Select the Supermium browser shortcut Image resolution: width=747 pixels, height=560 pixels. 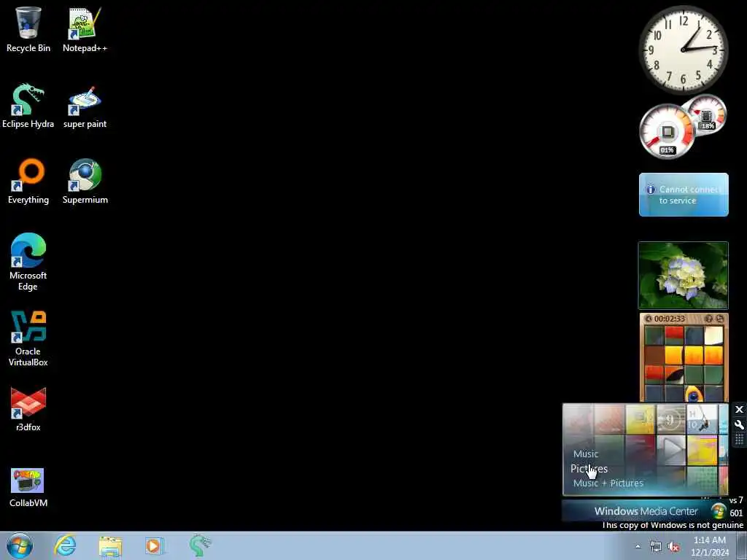85,182
